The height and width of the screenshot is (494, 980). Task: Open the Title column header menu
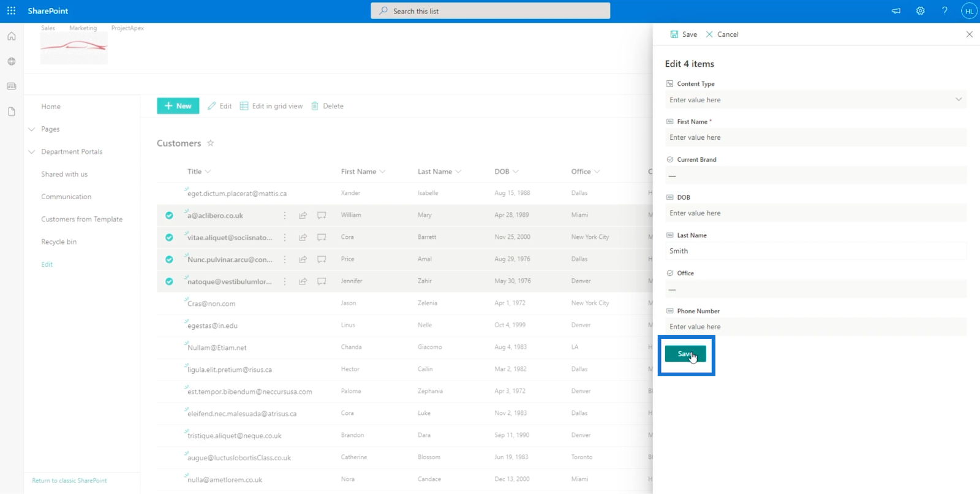[x=199, y=172]
